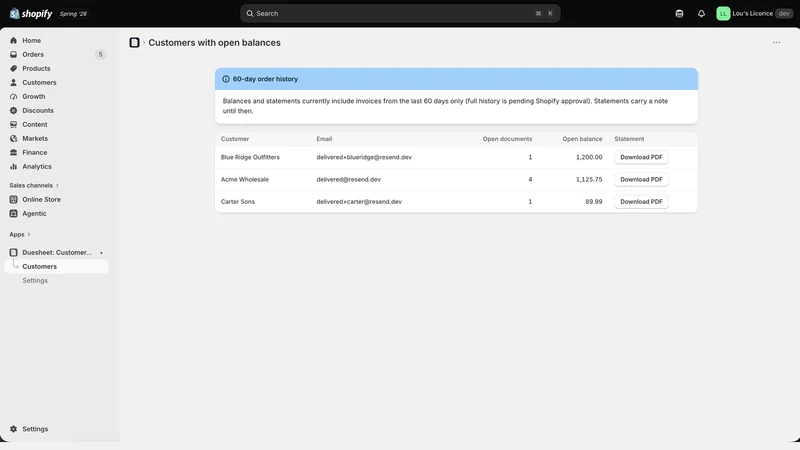The image size is (800, 450).
Task: Click the Statement column header
Action: (629, 139)
